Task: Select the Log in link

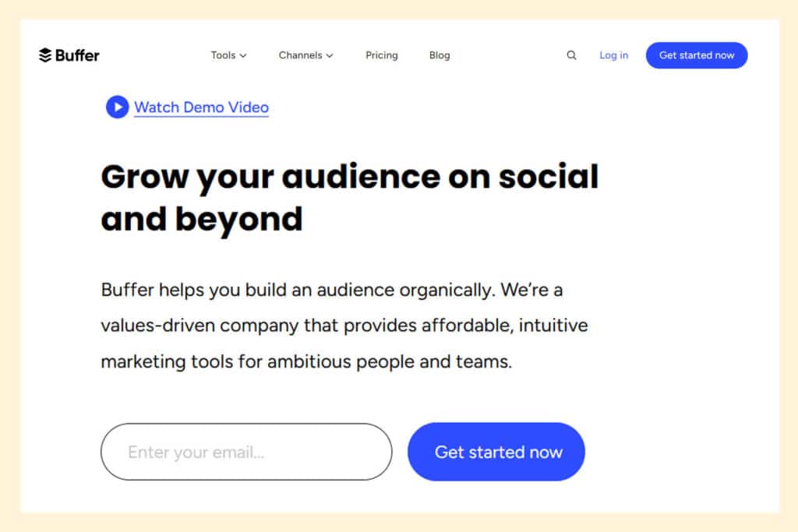Action: pos(613,55)
